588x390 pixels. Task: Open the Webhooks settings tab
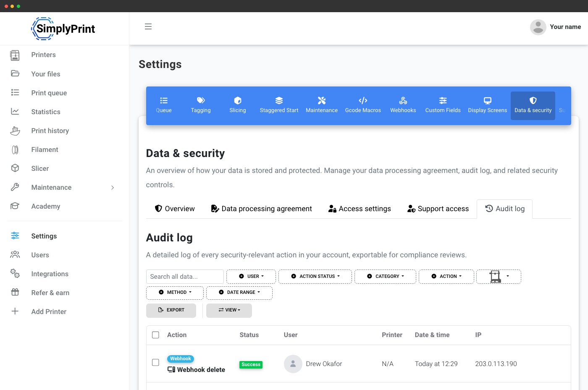pos(403,105)
